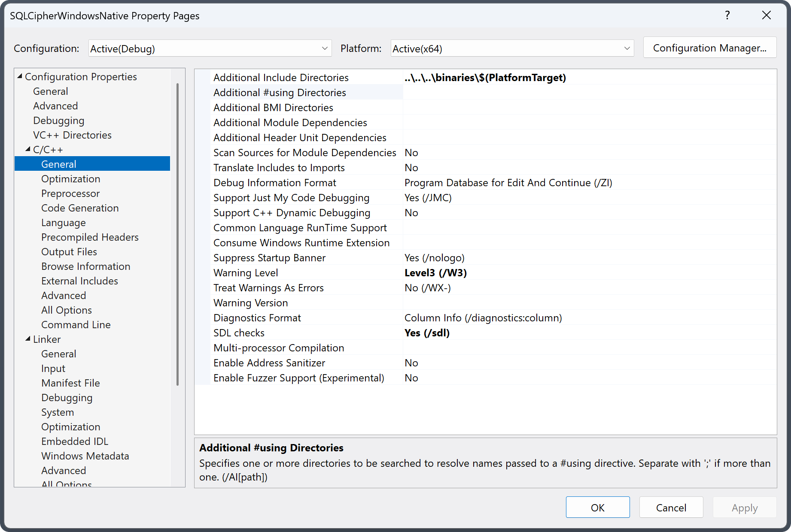Open the External Includes page
This screenshot has width=791, height=532.
79,281
